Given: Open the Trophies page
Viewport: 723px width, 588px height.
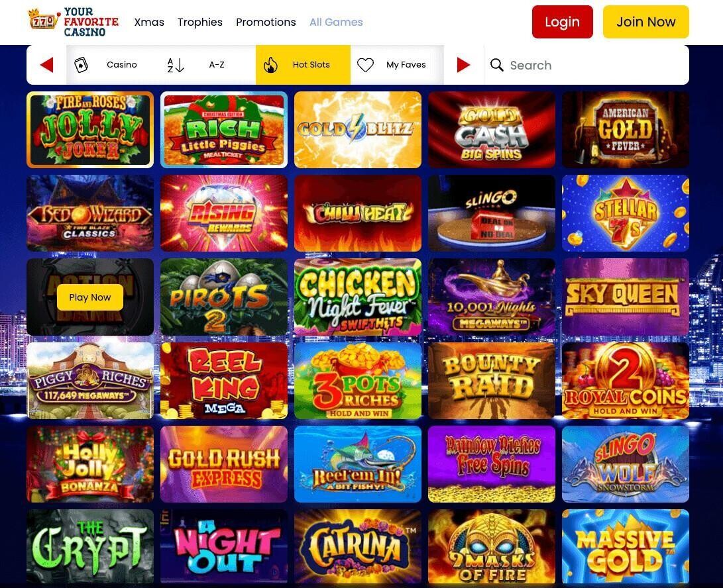Looking at the screenshot, I should (199, 22).
